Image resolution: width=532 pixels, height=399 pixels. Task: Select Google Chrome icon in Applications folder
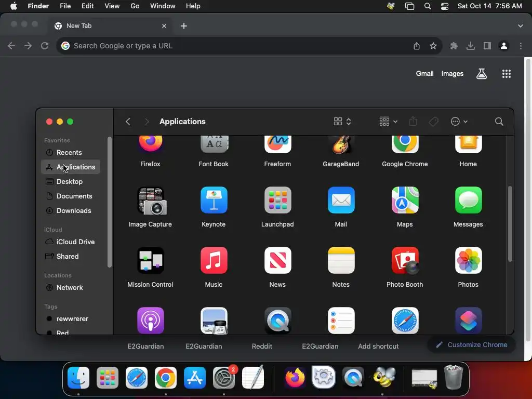pyautogui.click(x=405, y=144)
